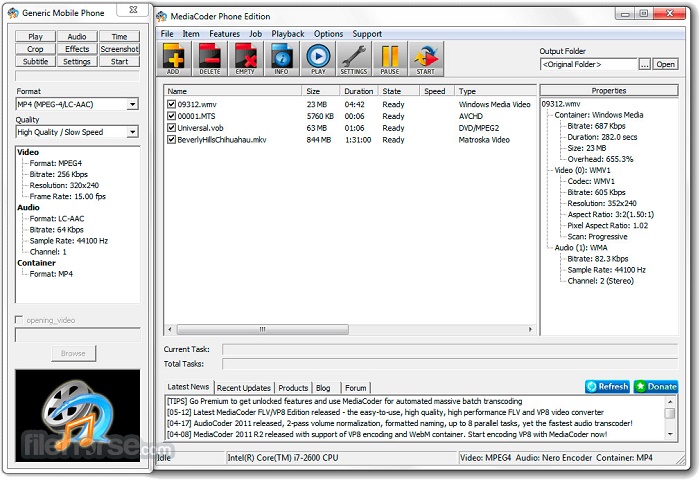Toggle the Universal.vob checkbox

[172, 128]
